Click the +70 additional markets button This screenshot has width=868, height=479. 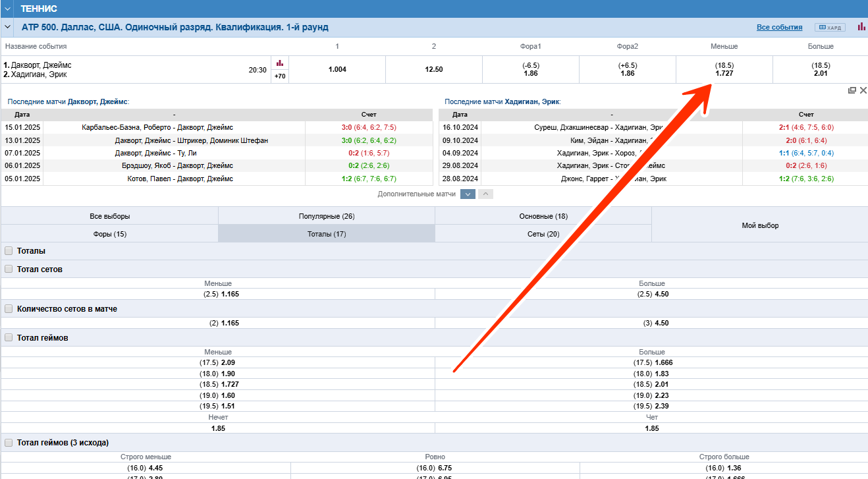click(x=280, y=76)
